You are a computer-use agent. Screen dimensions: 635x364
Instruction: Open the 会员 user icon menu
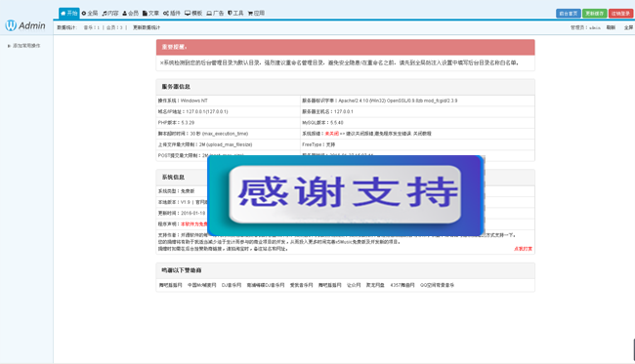[x=125, y=14]
